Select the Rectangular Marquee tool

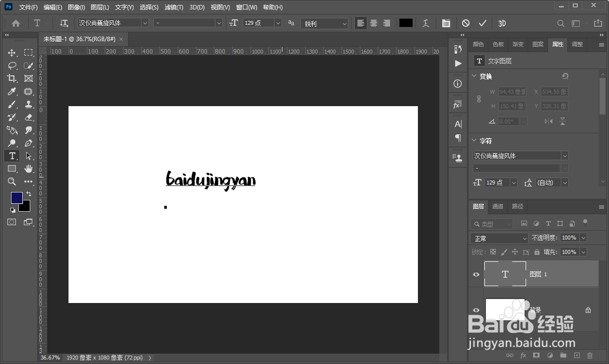point(28,53)
